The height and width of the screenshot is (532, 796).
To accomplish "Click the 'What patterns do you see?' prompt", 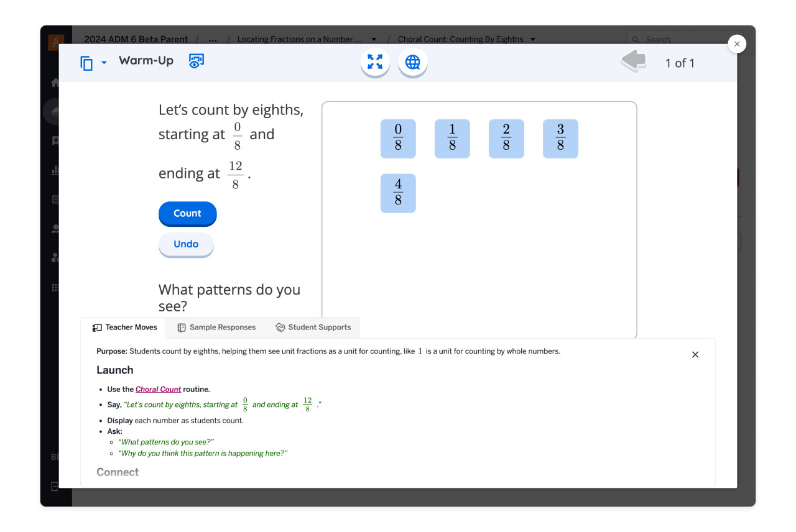I will pyautogui.click(x=229, y=298).
